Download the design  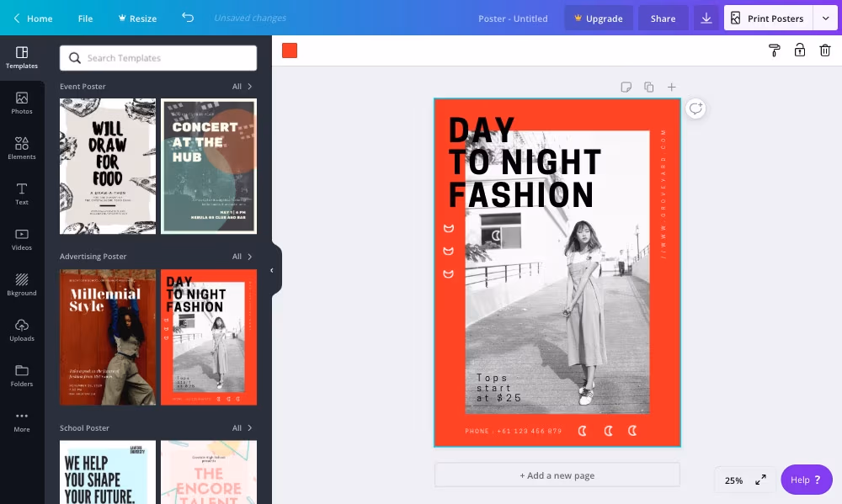[x=706, y=19]
